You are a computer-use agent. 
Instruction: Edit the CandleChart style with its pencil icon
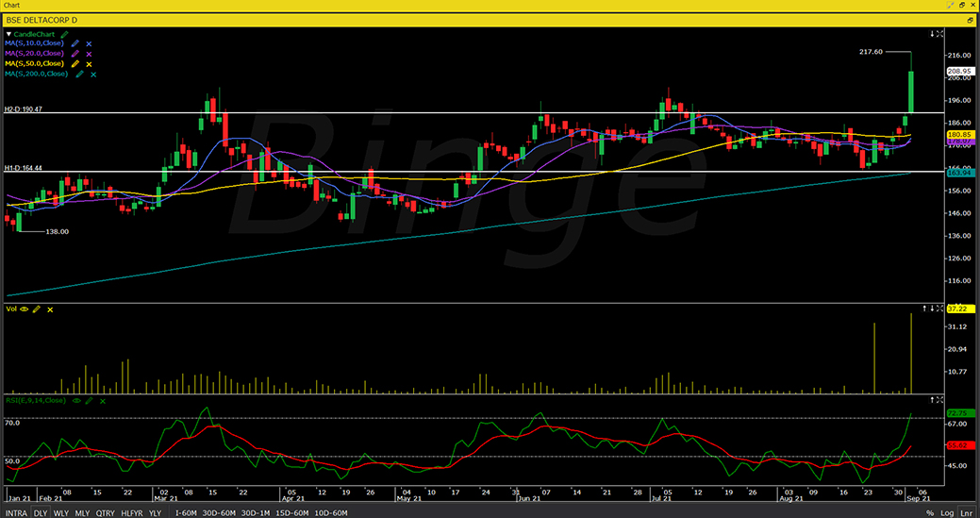(x=65, y=34)
